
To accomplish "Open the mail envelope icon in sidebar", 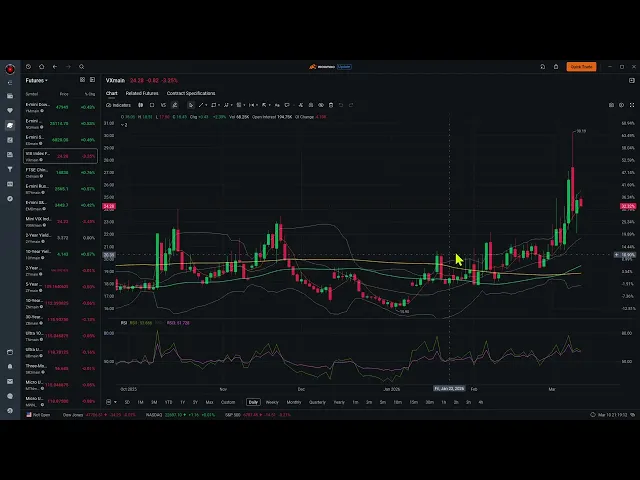I will tap(10, 382).
